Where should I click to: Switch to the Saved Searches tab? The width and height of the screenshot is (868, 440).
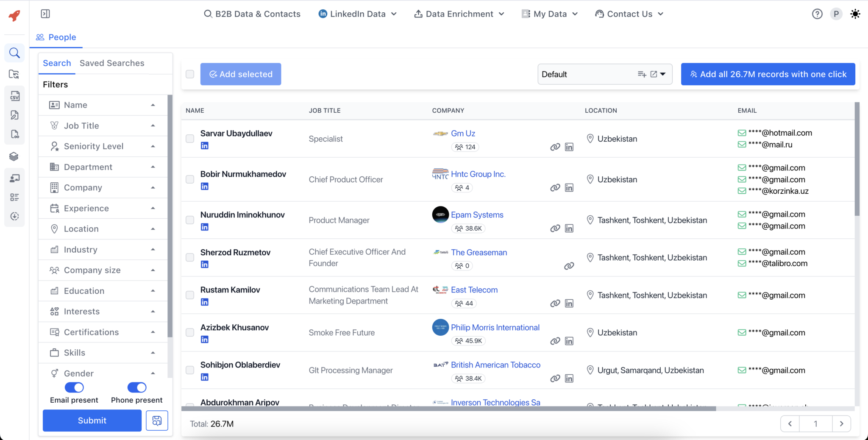[111, 63]
